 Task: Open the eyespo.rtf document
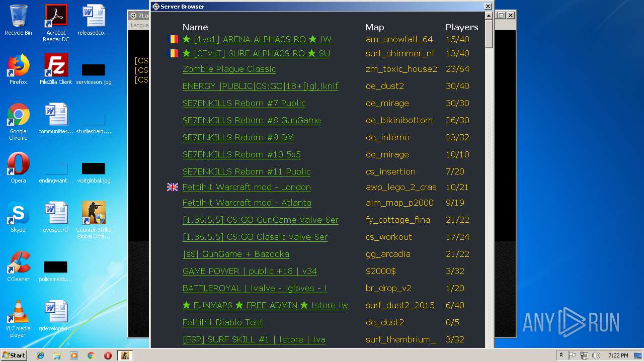56,217
